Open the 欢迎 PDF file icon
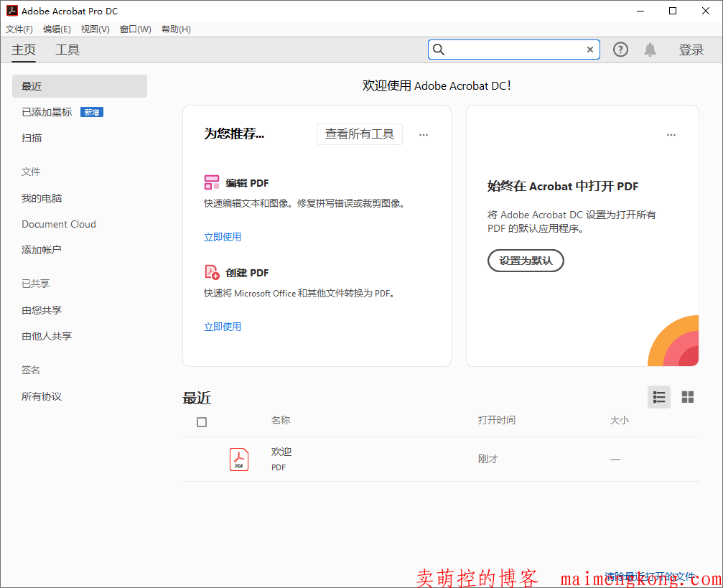Viewport: 723px width, 588px height. point(239,459)
